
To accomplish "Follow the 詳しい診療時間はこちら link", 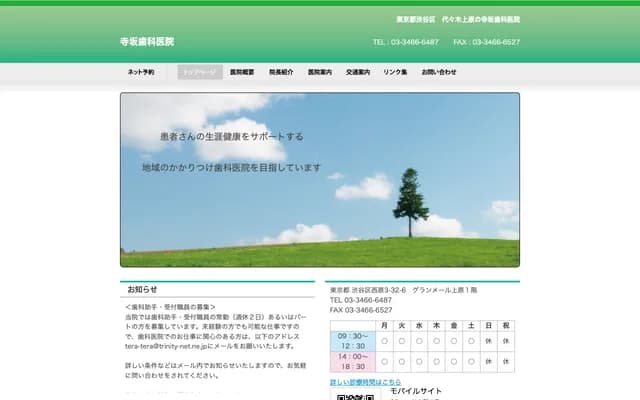I will pyautogui.click(x=365, y=382).
